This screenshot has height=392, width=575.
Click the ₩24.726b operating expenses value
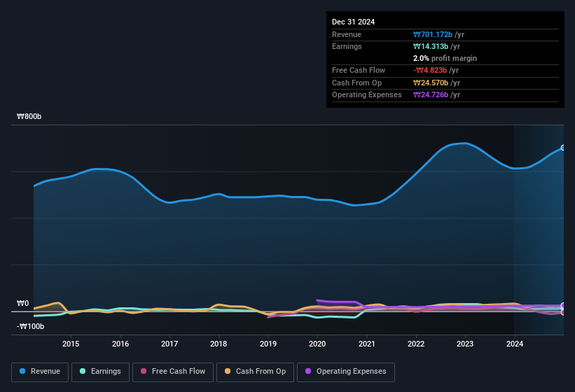pyautogui.click(x=431, y=95)
